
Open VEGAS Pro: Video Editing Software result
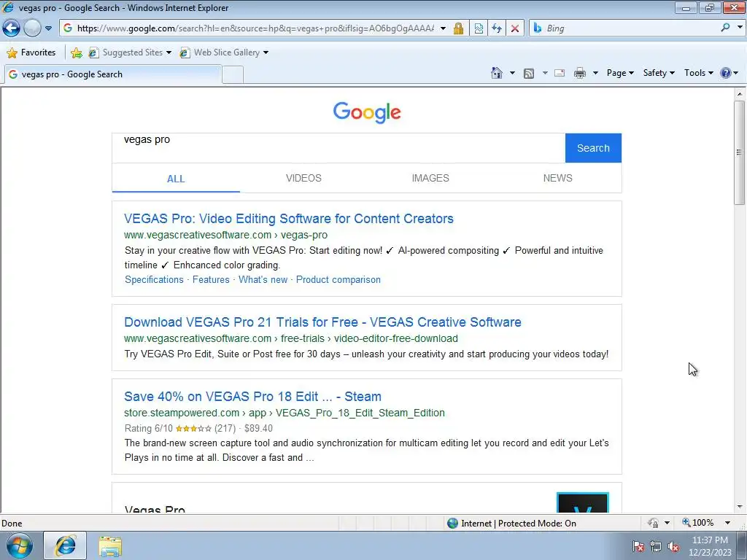pos(289,219)
